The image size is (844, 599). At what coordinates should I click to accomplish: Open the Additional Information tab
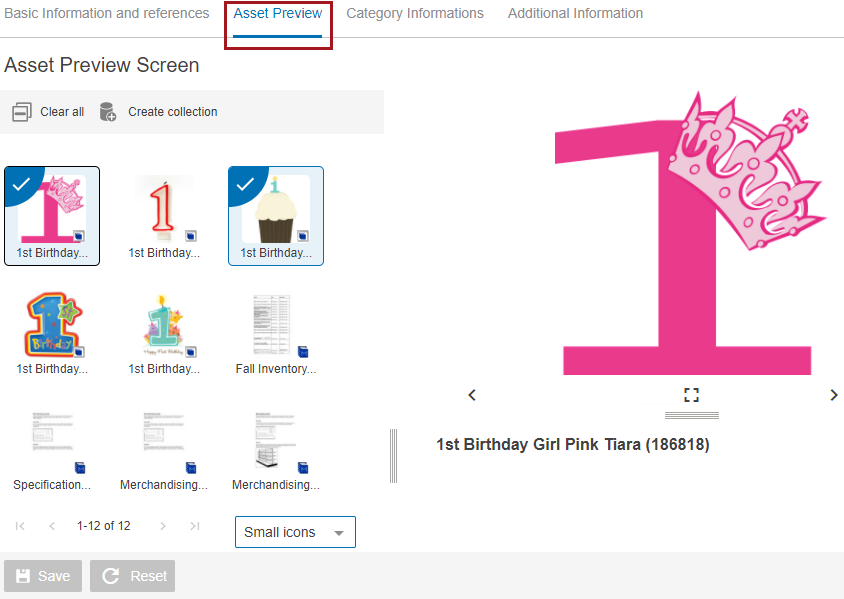[x=575, y=14]
